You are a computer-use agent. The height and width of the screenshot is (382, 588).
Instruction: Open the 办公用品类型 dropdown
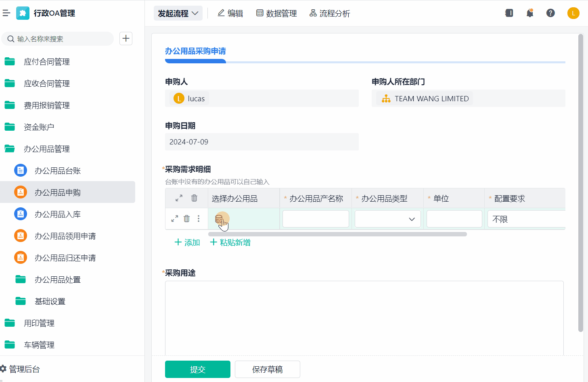coord(387,219)
